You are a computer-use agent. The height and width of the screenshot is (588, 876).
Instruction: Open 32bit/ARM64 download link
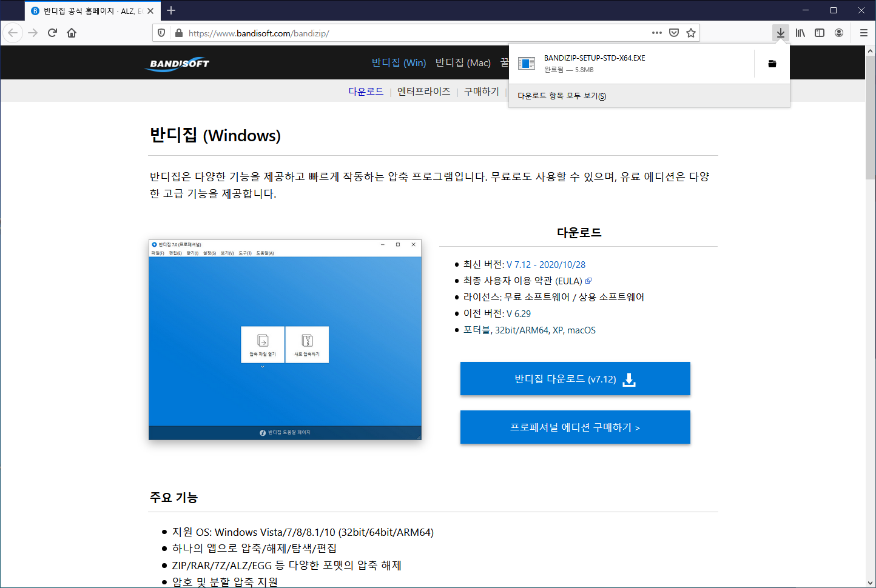coord(522,330)
